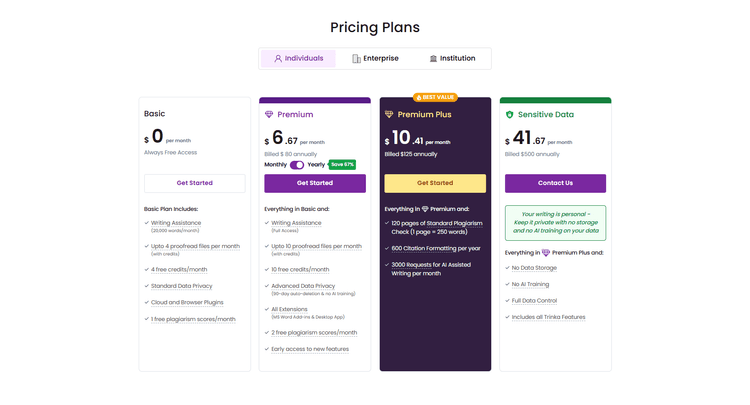The image size is (750, 405).
Task: Open the Individuals pricing tab
Action: 298,59
